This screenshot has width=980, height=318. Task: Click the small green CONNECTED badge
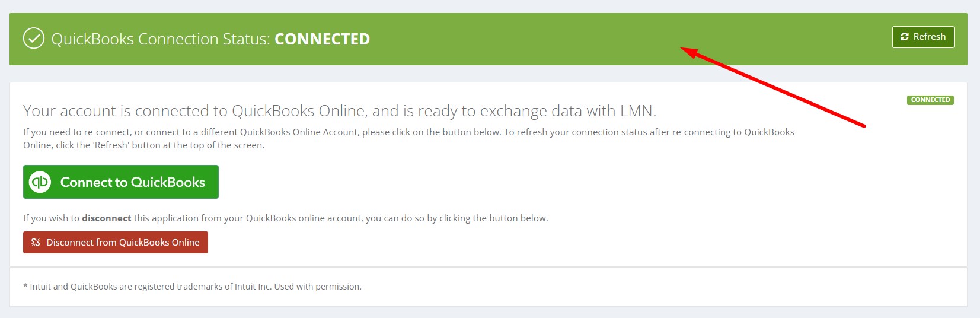930,100
